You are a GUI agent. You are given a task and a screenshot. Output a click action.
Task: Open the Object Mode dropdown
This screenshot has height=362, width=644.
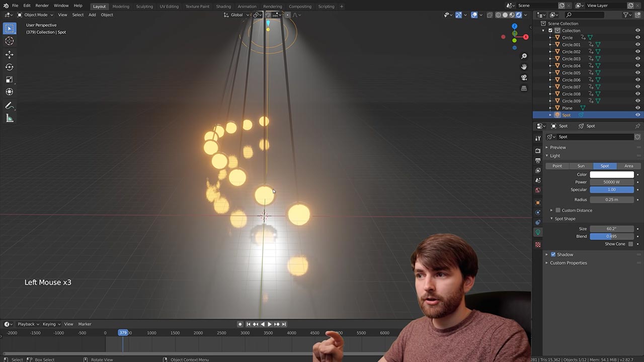36,15
